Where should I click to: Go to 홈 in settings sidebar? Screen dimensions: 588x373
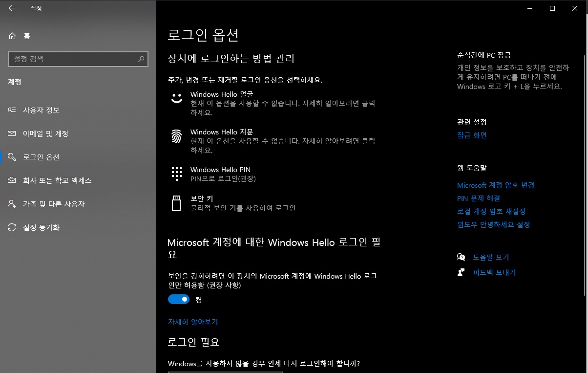pyautogui.click(x=78, y=36)
